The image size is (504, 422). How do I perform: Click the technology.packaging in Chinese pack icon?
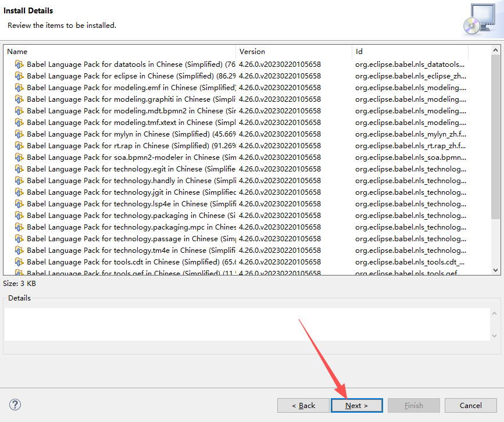19,215
